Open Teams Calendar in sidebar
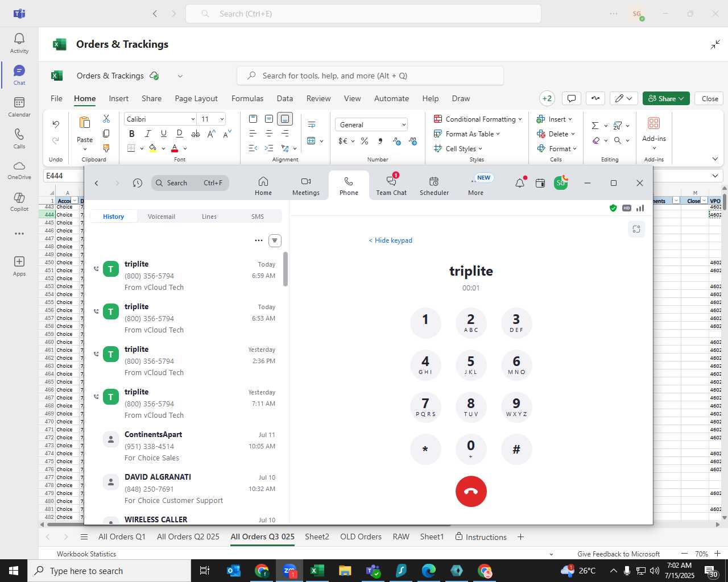Screen dimensions: 728x582 pos(19,107)
